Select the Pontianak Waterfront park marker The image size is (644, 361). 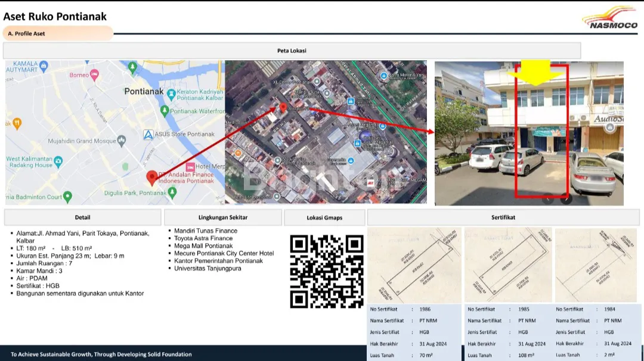tap(165, 111)
